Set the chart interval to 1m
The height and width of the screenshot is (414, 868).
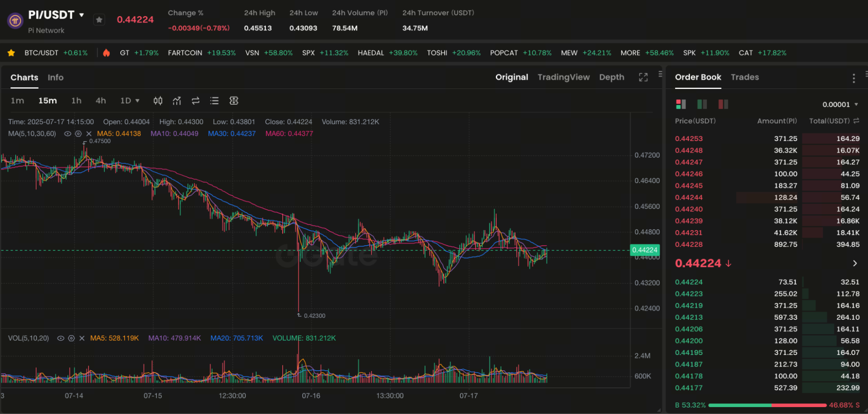pyautogui.click(x=17, y=101)
